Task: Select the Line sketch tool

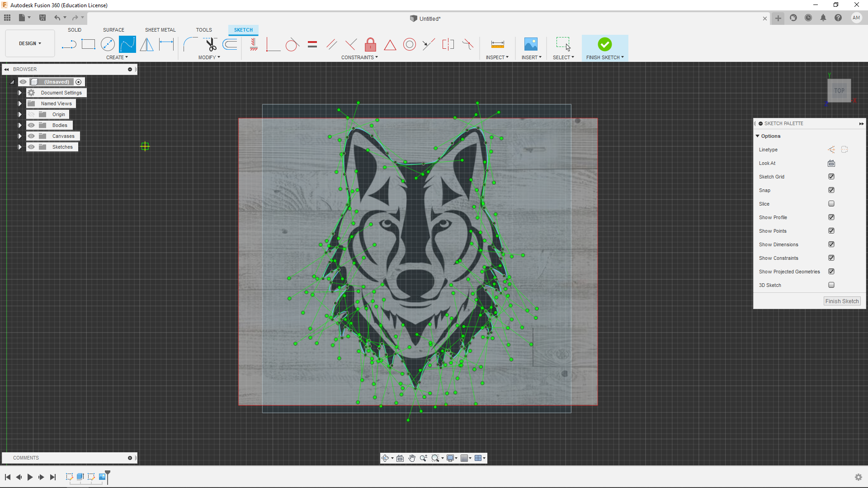Action: click(69, 44)
